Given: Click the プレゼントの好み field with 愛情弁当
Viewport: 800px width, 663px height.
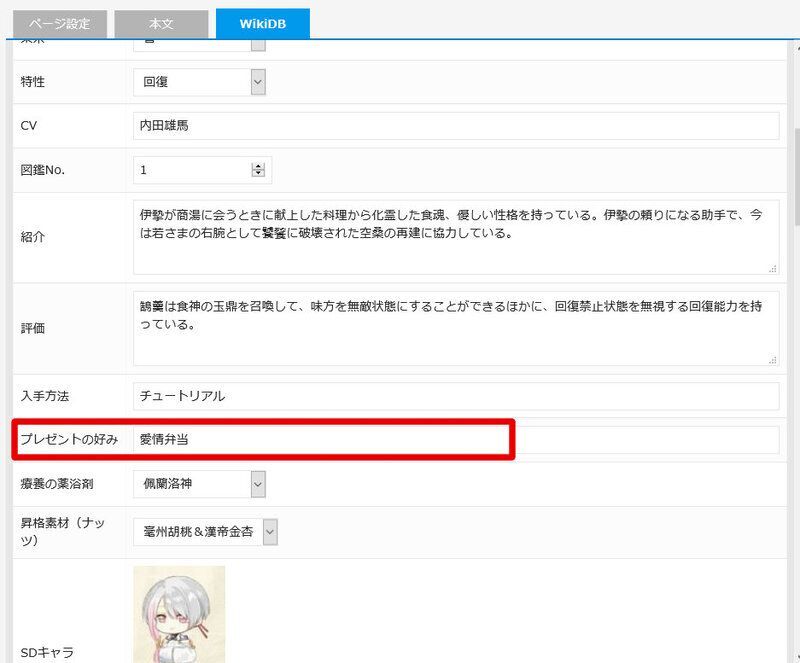Looking at the screenshot, I should click(x=455, y=440).
